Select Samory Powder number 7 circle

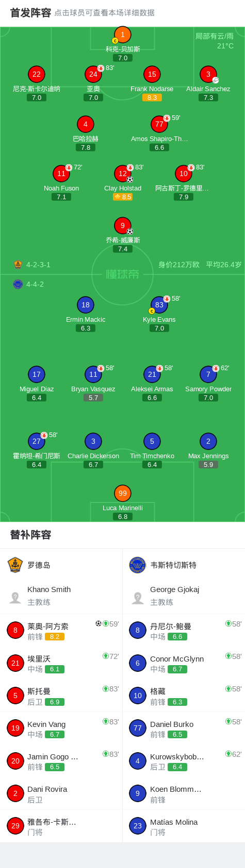click(208, 374)
